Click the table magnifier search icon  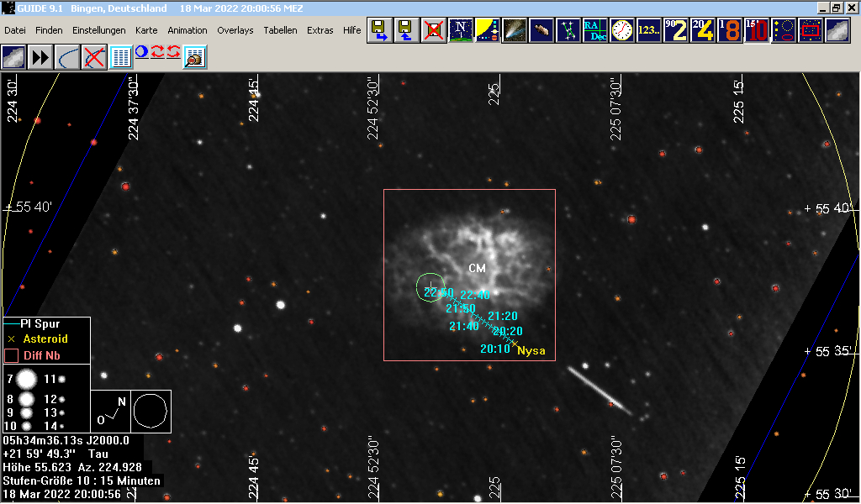pyautogui.click(x=195, y=57)
